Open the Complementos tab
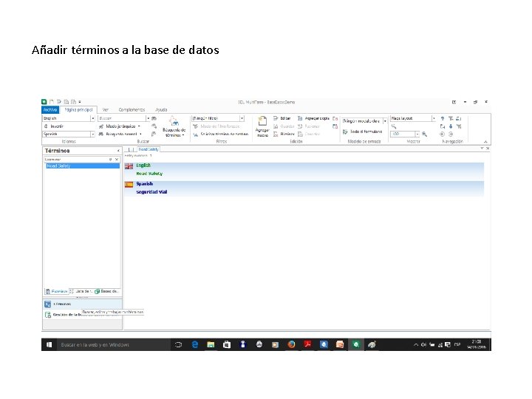 (x=132, y=109)
